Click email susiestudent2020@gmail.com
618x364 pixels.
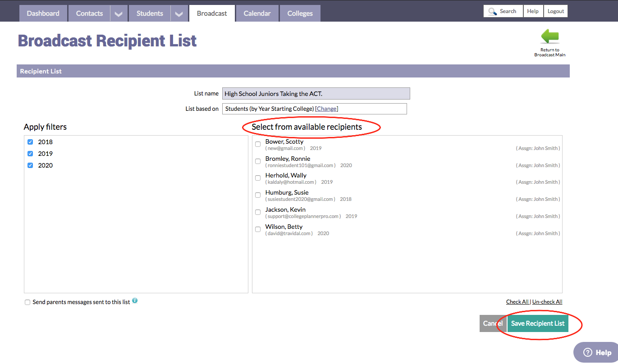300,199
